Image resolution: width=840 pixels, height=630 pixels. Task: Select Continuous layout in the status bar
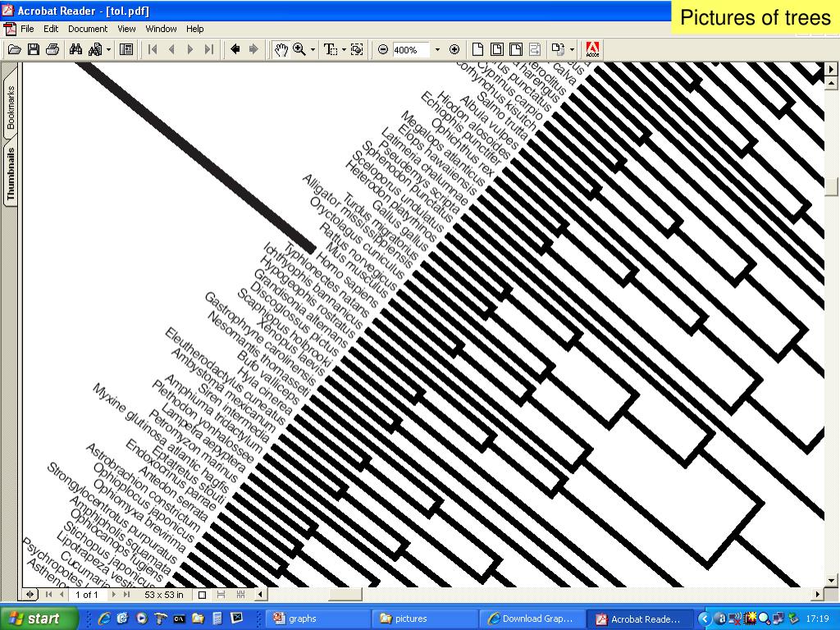click(x=221, y=594)
